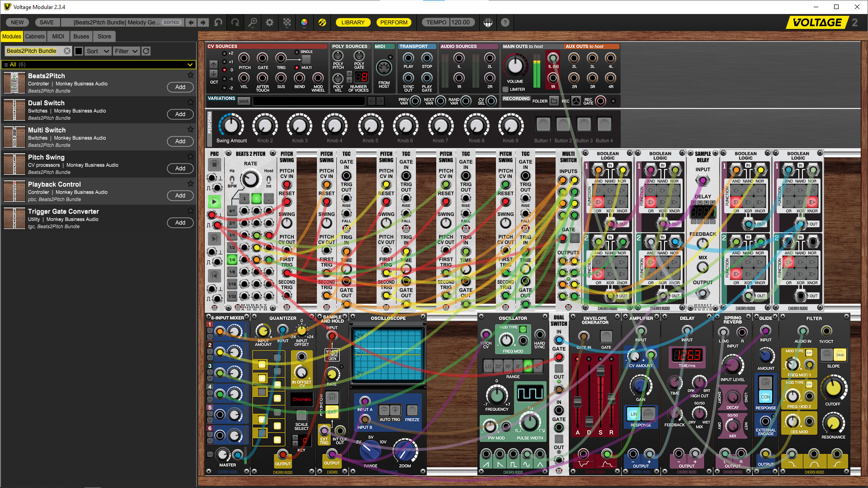Adjust the Swing Amount knob slider

coord(229,125)
